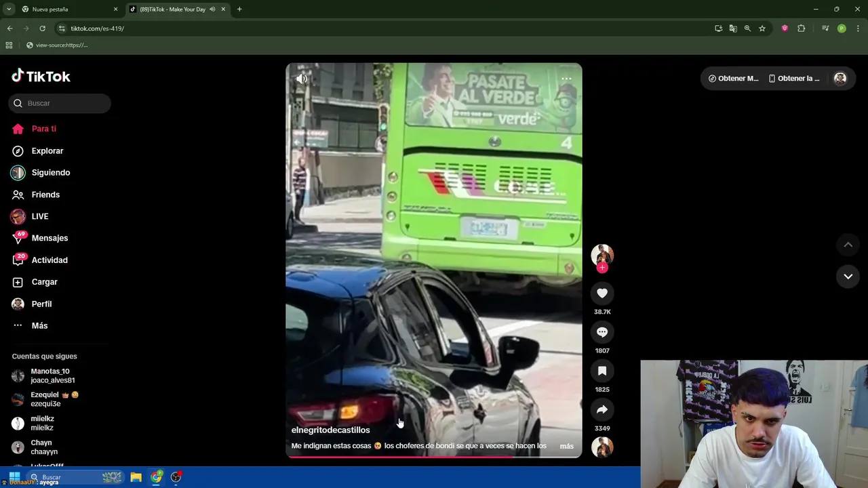Open view-source bookmark

[x=57, y=45]
